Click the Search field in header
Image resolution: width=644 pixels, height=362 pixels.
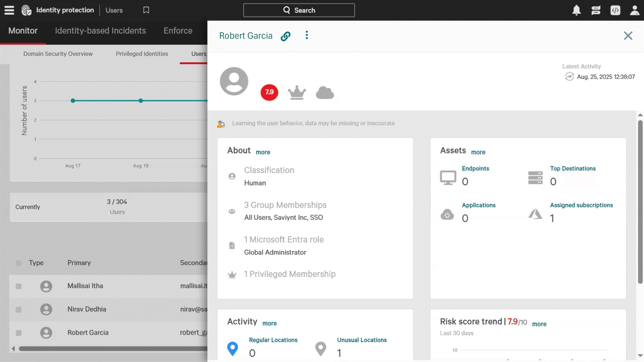click(x=299, y=10)
